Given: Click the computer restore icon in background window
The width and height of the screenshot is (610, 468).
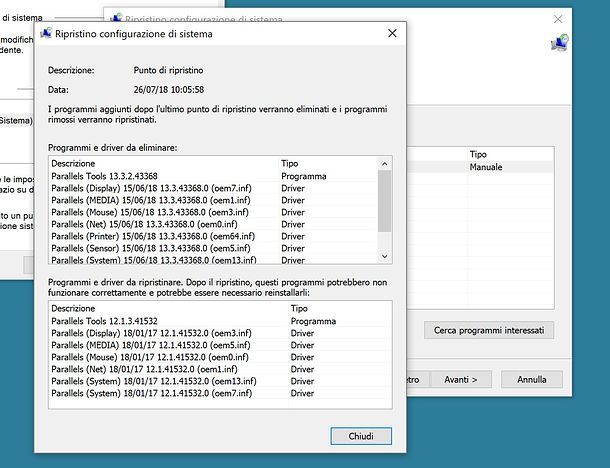Looking at the screenshot, I should pyautogui.click(x=559, y=43).
